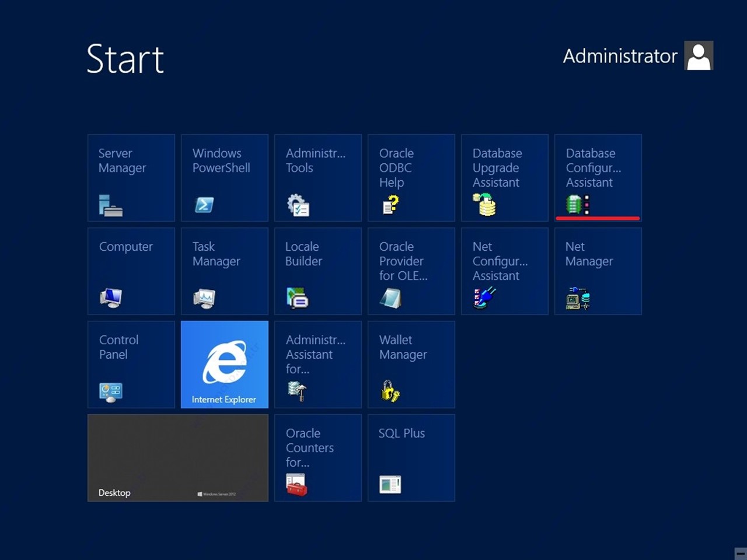Click the Administrator account name
This screenshot has height=560, width=747.
[x=620, y=56]
